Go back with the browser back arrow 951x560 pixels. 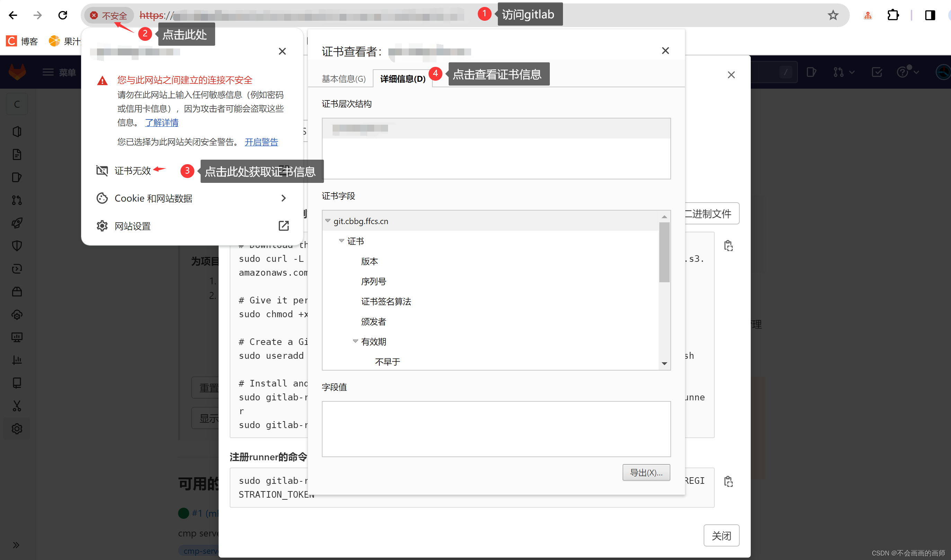13,15
